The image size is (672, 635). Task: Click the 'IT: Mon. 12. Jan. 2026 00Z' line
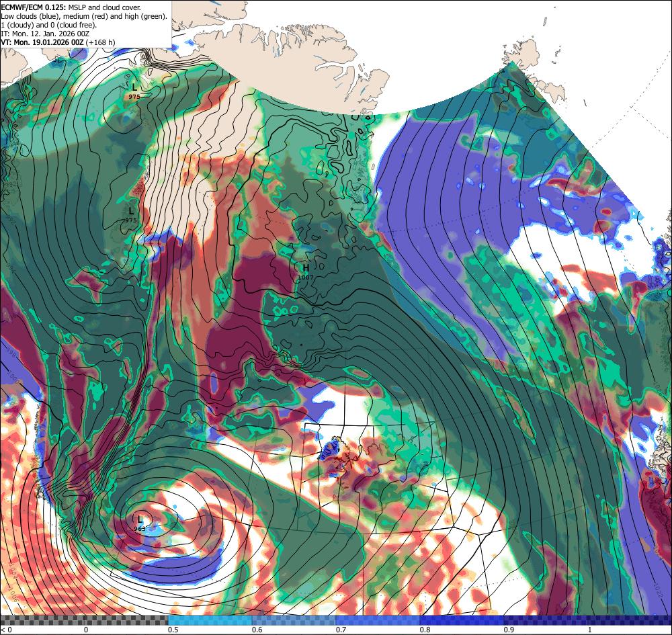(x=45, y=34)
